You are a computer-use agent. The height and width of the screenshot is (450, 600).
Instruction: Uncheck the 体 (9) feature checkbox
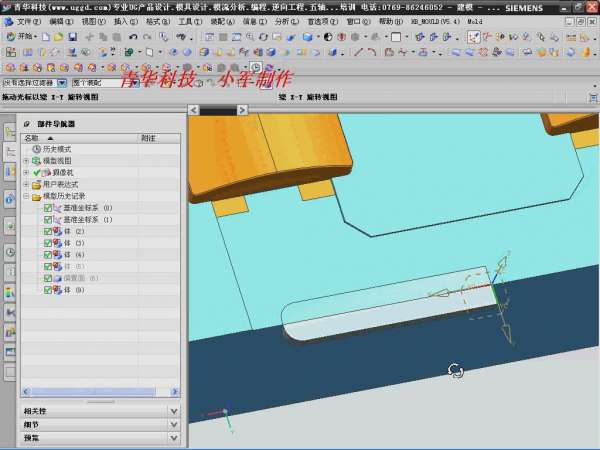pyautogui.click(x=47, y=290)
